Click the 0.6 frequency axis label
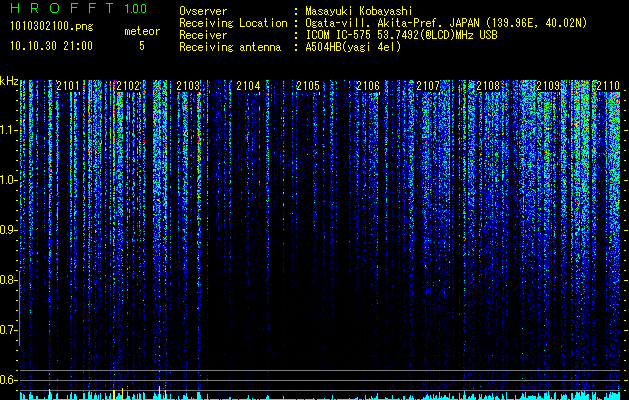Viewport: 629px width, 400px height. pyautogui.click(x=8, y=380)
